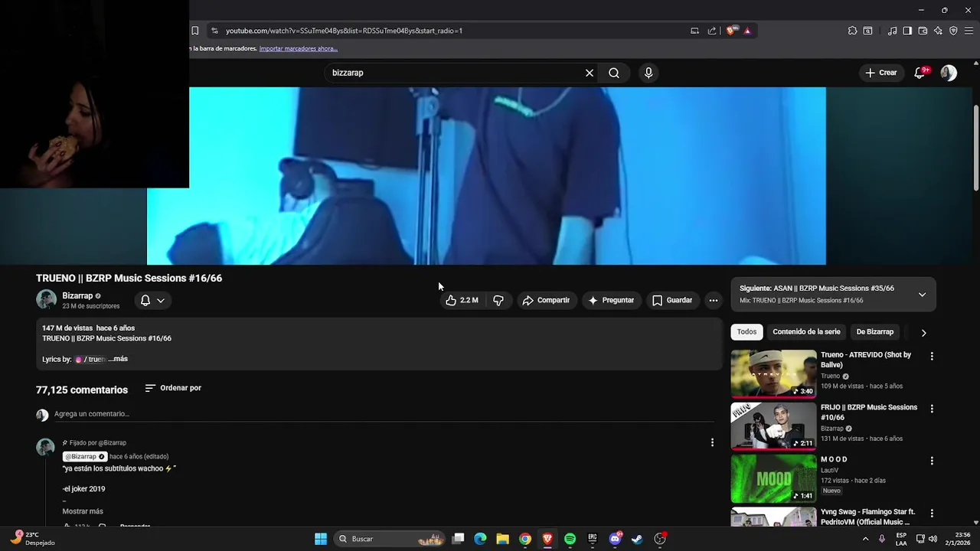Open the Bizarrap channel avatar
This screenshot has width=980, height=551.
(46, 300)
